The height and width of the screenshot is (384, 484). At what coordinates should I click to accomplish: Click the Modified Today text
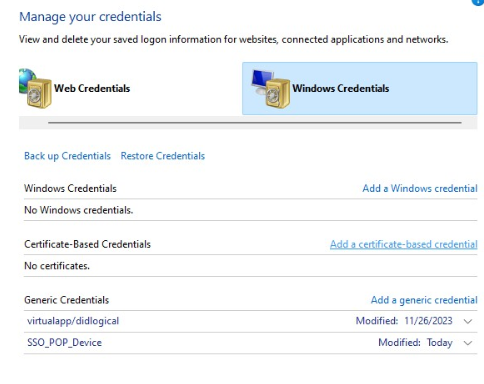point(415,343)
